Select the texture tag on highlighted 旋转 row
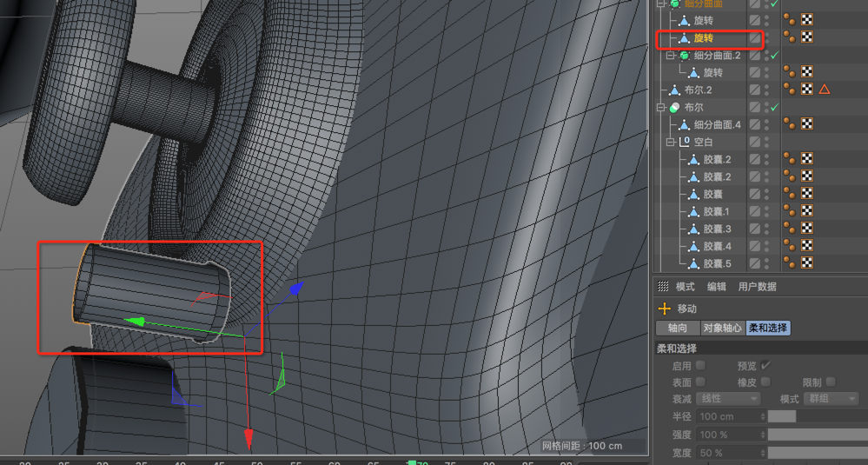Screen dimensions: 868x465 click(x=807, y=37)
